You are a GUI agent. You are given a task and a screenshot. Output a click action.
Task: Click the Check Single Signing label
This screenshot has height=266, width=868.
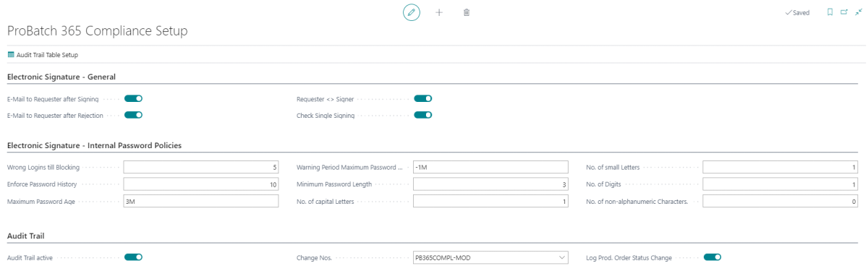[x=325, y=115]
